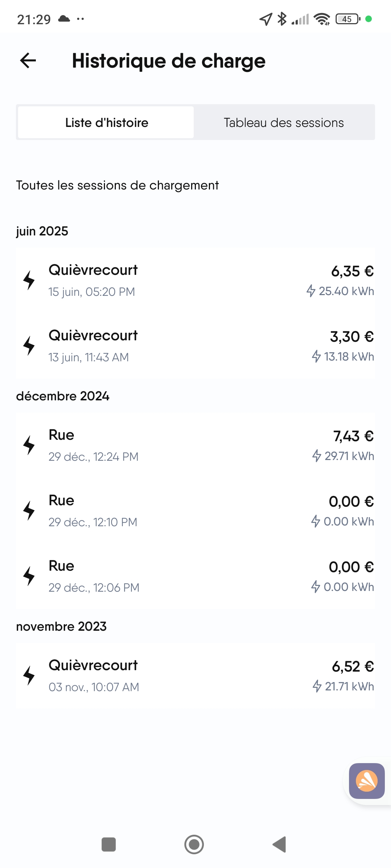Tap lightning icon of 15 juin session
The height and width of the screenshot is (868, 391).
29,280
